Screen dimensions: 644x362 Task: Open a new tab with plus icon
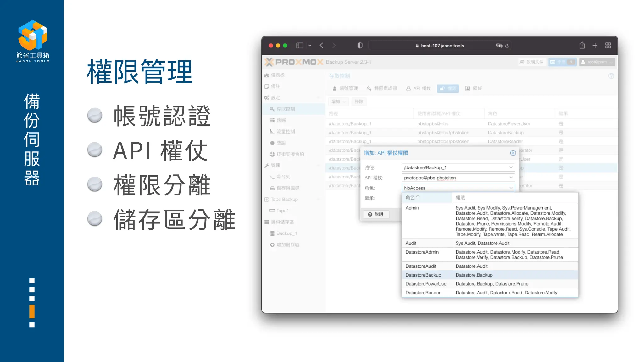tap(595, 46)
